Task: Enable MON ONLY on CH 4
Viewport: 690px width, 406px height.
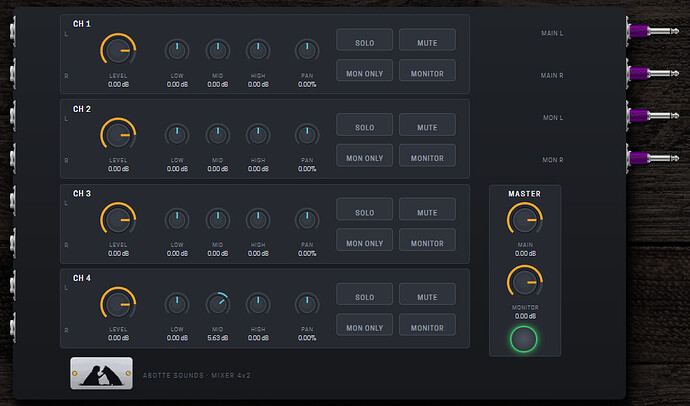Action: pyautogui.click(x=364, y=325)
